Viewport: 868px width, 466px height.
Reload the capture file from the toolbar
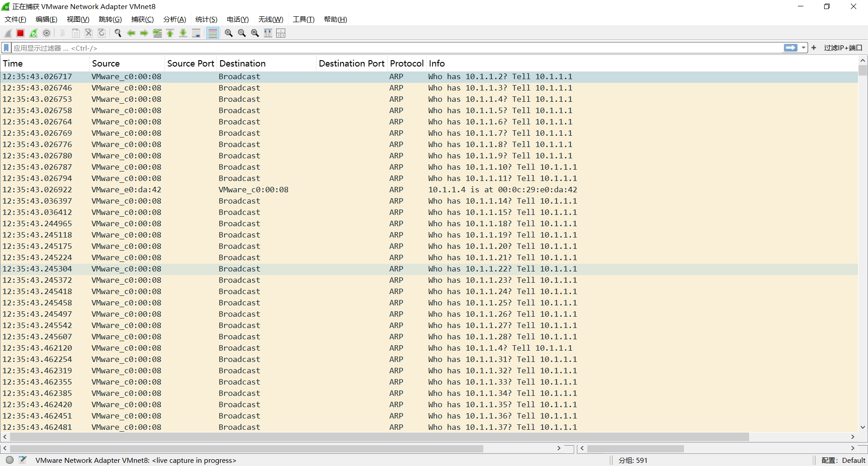point(102,33)
